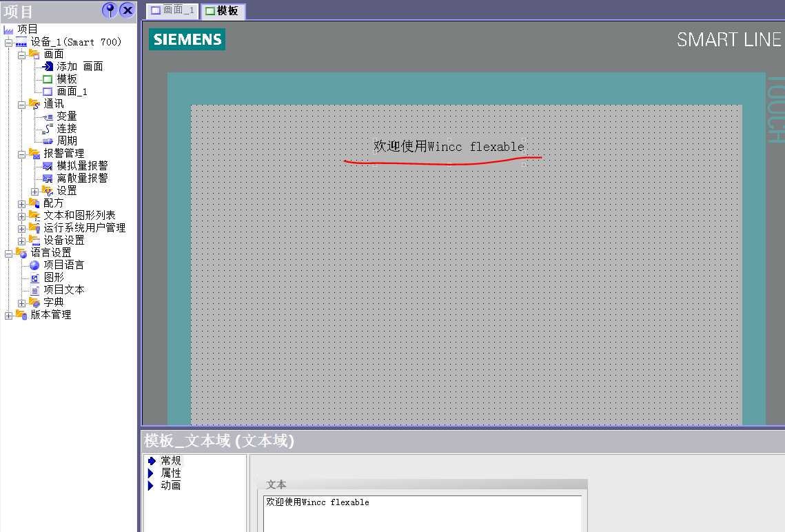Collapse the 设备_1(Smart 700) node

(8, 43)
